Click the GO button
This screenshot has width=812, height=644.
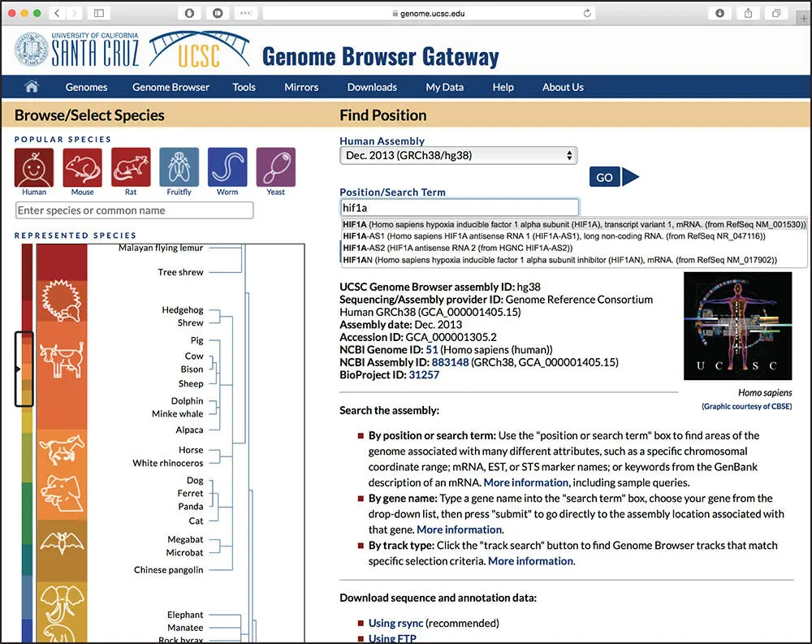[x=604, y=177]
